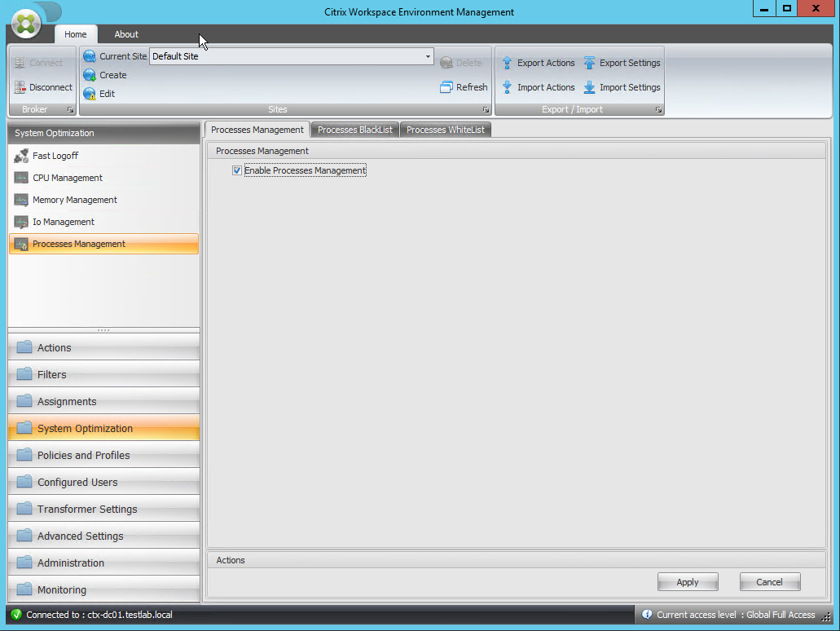Click the Fast Logoff icon
Viewport: 840px width, 631px height.
coord(21,156)
